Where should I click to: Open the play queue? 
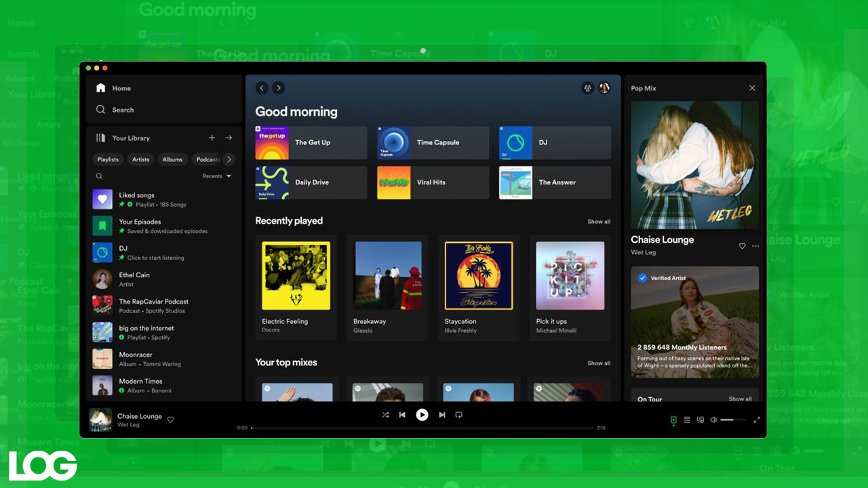687,420
